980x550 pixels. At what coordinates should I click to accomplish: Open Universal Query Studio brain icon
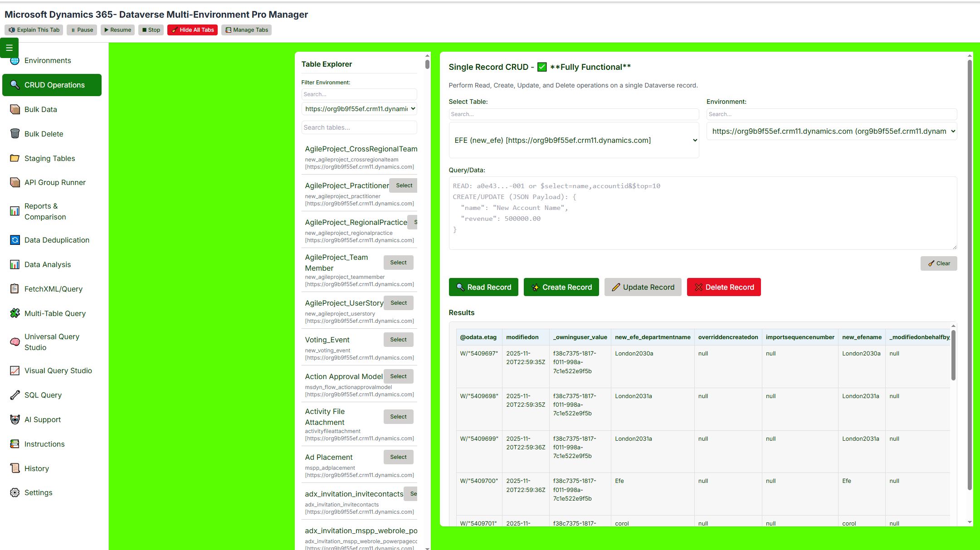[x=15, y=342]
